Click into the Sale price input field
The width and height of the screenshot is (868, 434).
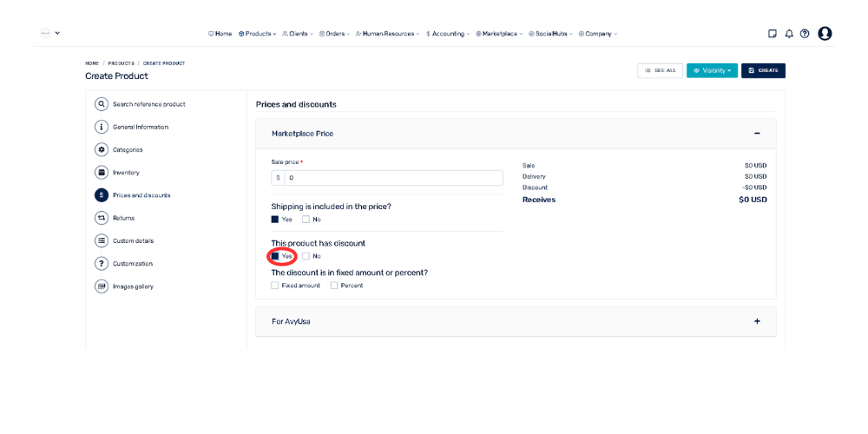coord(393,178)
